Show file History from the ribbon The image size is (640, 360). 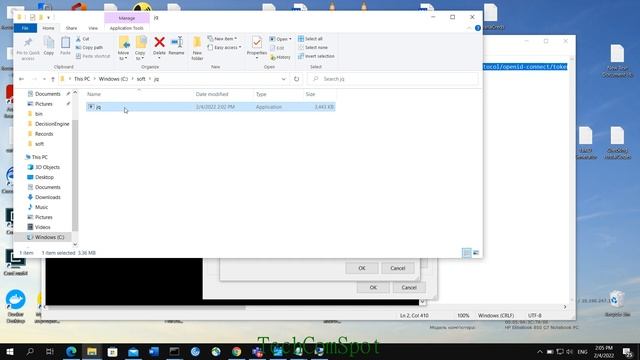(x=280, y=57)
